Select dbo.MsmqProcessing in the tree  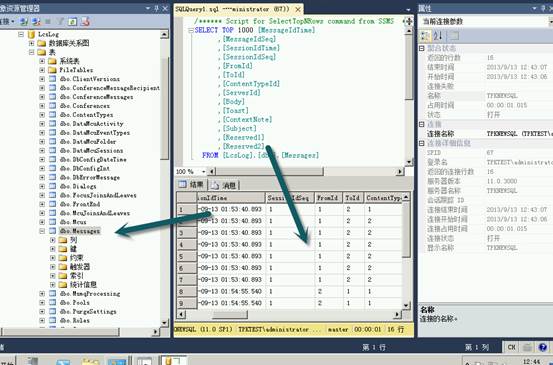90,293
